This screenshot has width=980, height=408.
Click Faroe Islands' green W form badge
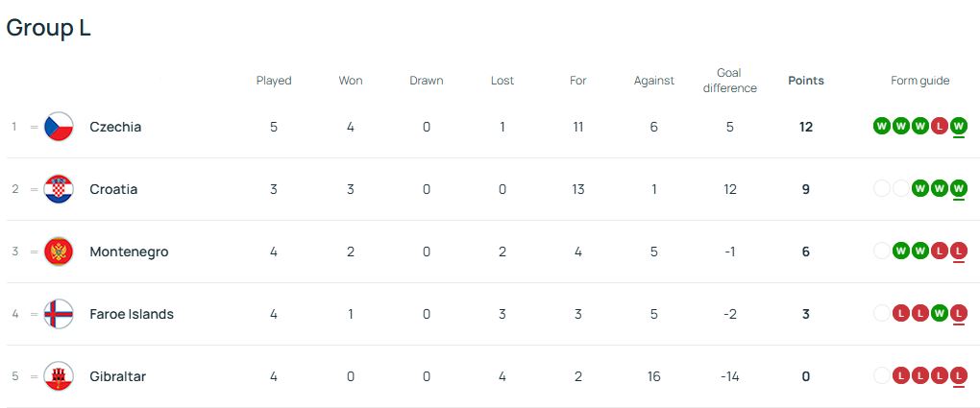tap(939, 314)
